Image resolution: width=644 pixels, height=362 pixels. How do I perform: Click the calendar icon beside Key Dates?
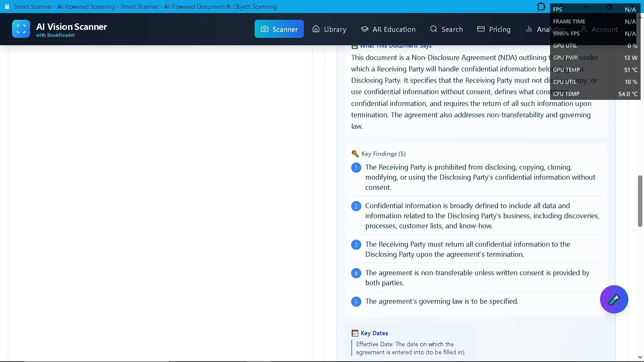(355, 333)
